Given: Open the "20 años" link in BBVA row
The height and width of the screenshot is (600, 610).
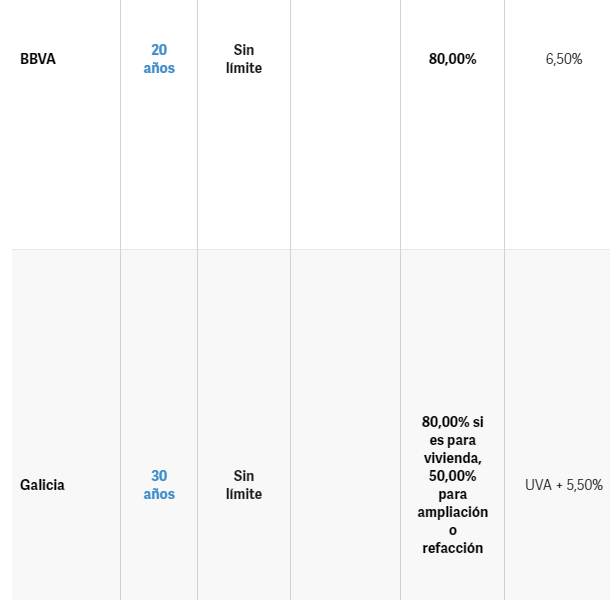Looking at the screenshot, I should coord(159,59).
